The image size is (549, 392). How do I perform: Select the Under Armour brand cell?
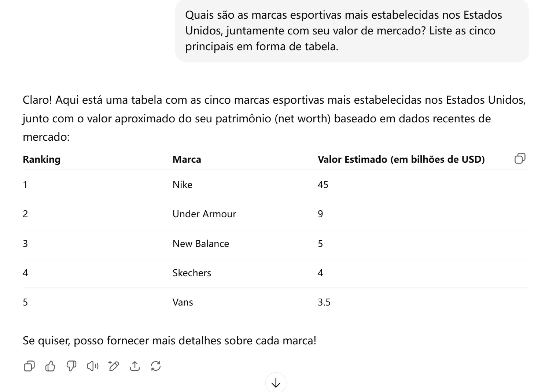tap(204, 214)
